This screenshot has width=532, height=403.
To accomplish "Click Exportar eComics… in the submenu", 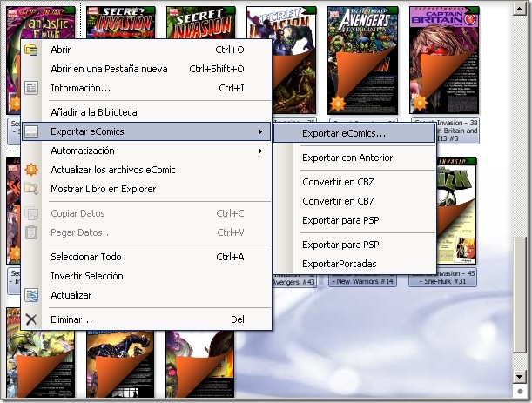I will [x=354, y=133].
